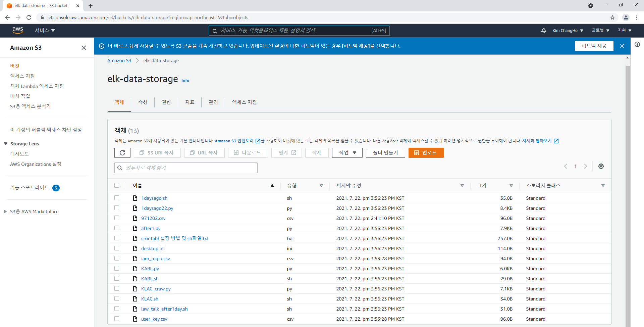
Task: Click file icon next to 971202.csv
Action: click(x=135, y=218)
